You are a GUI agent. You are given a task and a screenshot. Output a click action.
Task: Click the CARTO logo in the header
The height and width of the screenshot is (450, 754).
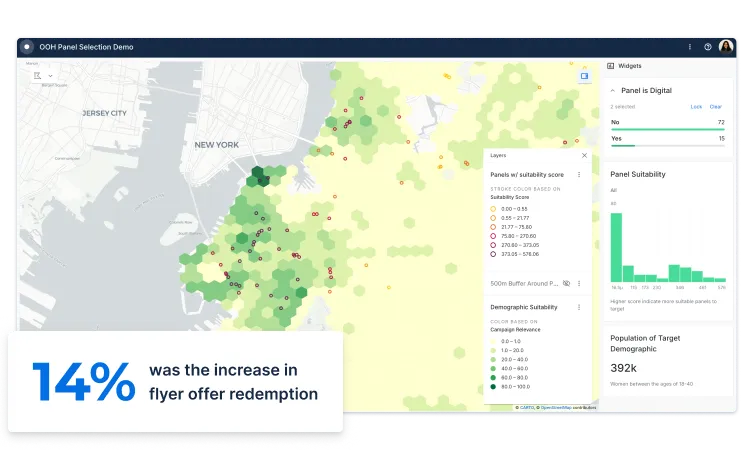tap(26, 46)
